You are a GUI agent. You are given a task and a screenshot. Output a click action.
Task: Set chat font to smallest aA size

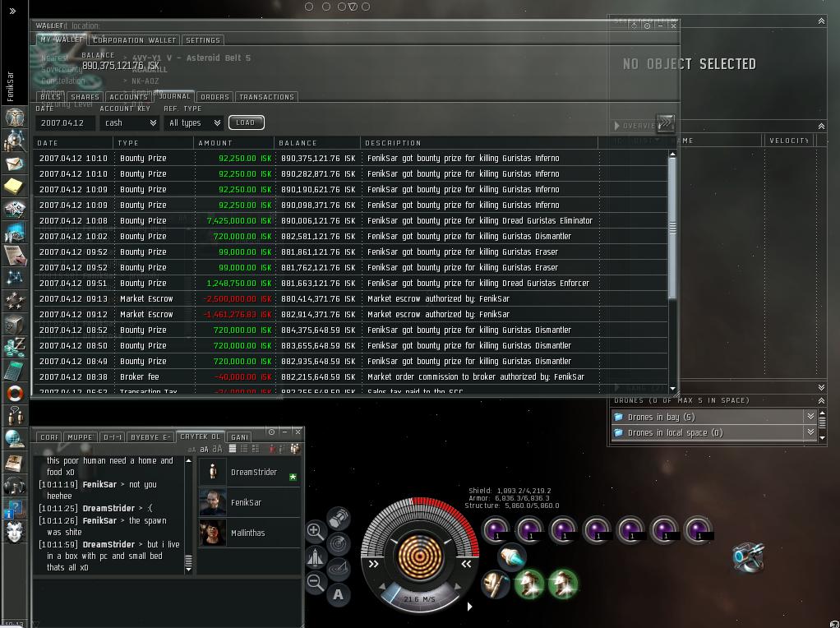click(x=192, y=450)
